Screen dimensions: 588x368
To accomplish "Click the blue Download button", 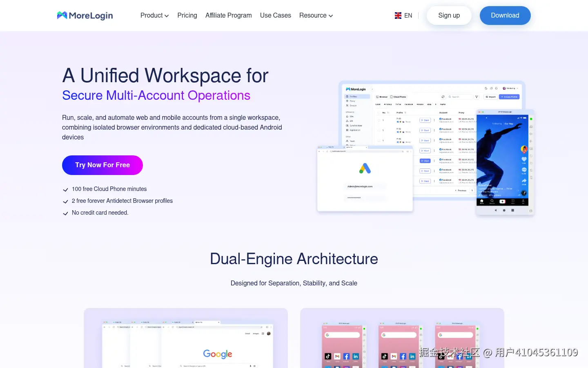I will (505, 16).
